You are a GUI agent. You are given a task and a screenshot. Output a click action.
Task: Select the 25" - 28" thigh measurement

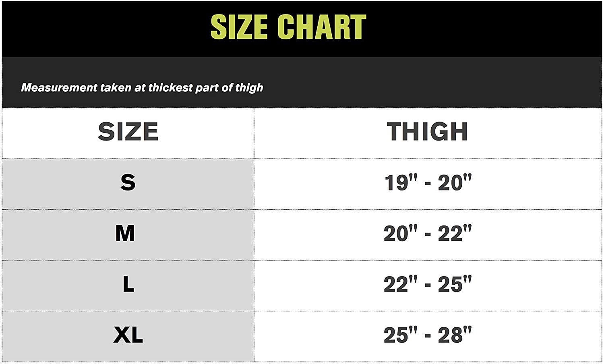pyautogui.click(x=428, y=335)
